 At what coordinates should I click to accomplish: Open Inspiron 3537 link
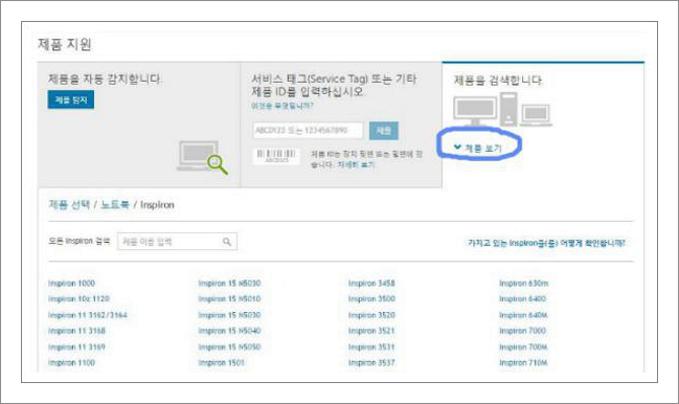click(x=372, y=362)
